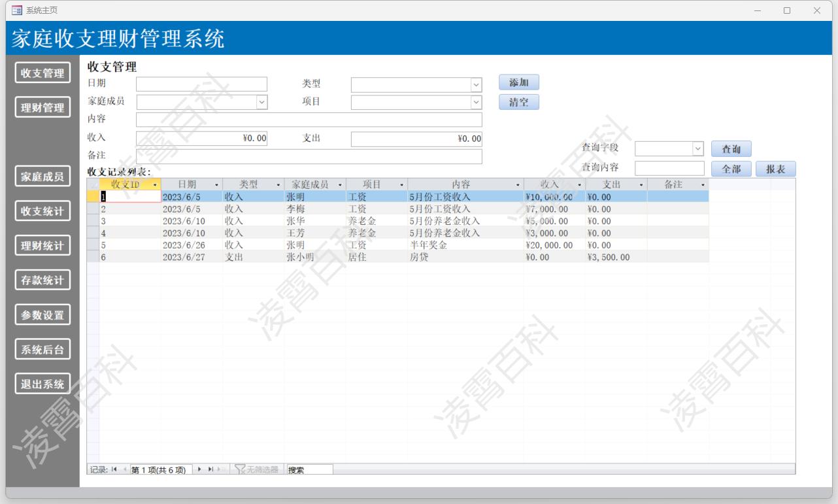Click the 无筛选器 funnel filter icon
Screen dimensions: 838x504
pyautogui.click(x=241, y=469)
